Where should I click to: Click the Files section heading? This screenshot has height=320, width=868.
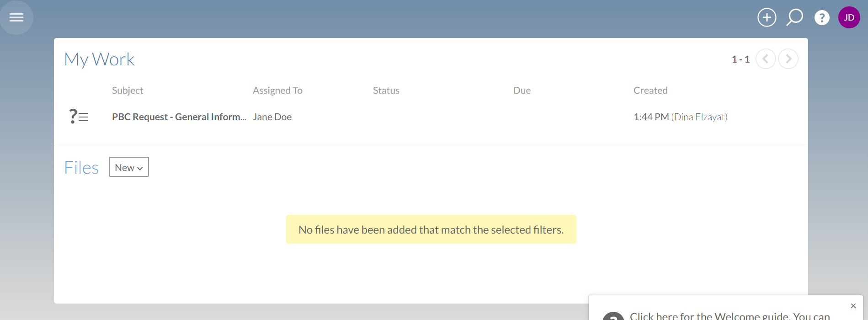click(81, 168)
